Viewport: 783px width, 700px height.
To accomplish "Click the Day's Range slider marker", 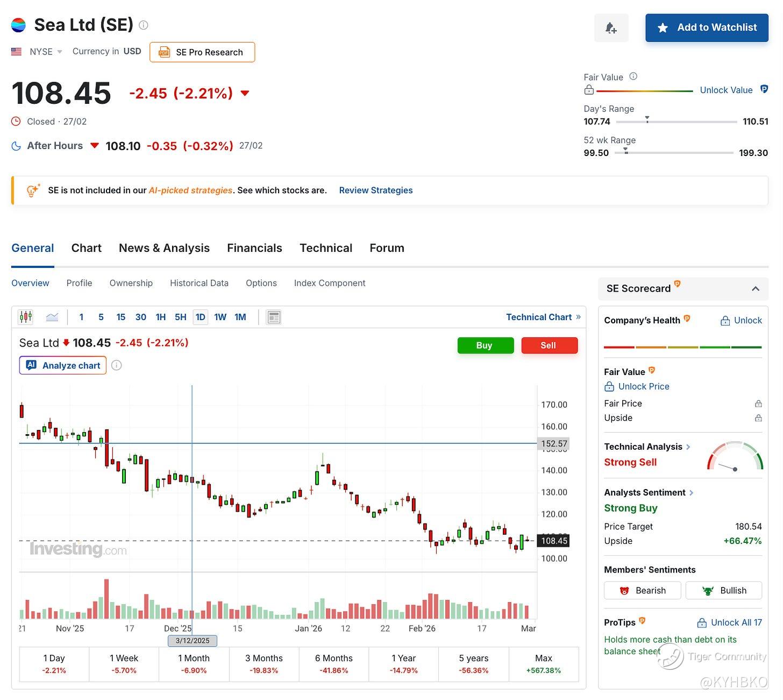I will (x=647, y=119).
